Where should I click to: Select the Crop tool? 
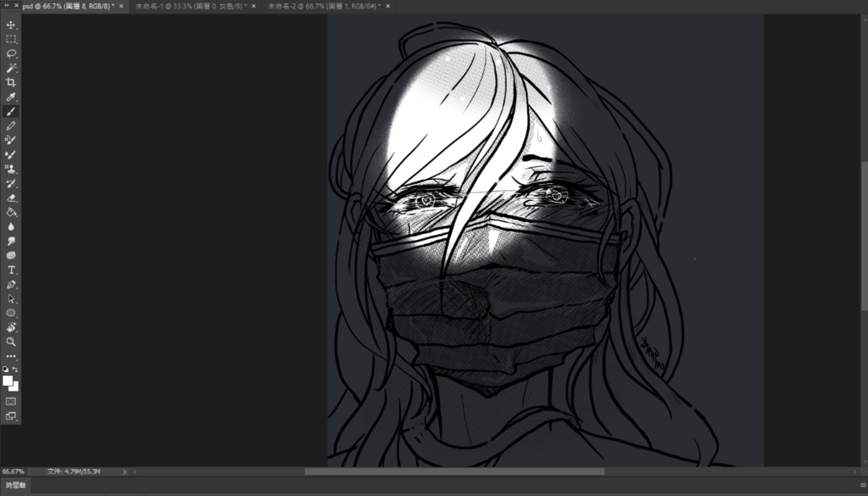tap(10, 82)
